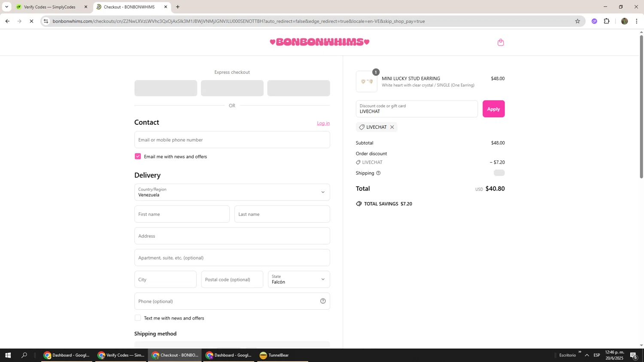Open first Dashboard Google Chrome taskbar window
Image resolution: width=644 pixels, height=362 pixels.
67,355
